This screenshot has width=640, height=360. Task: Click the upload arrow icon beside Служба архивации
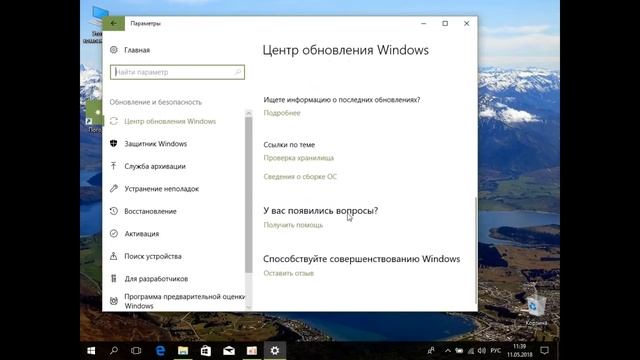point(113,166)
